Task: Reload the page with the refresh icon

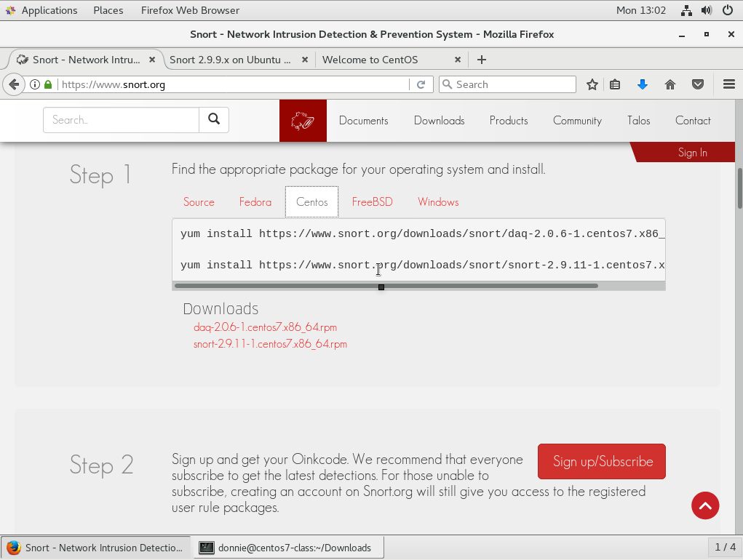Action: pos(421,85)
